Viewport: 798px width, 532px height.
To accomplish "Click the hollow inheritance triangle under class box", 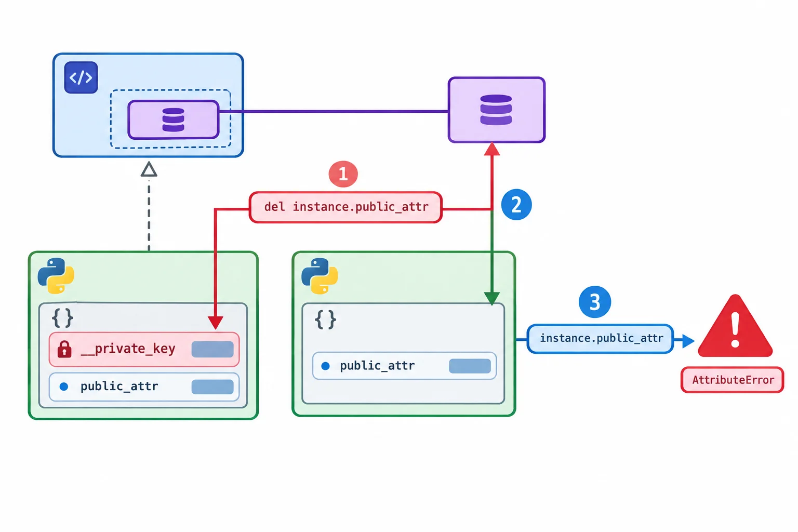I will pos(149,169).
